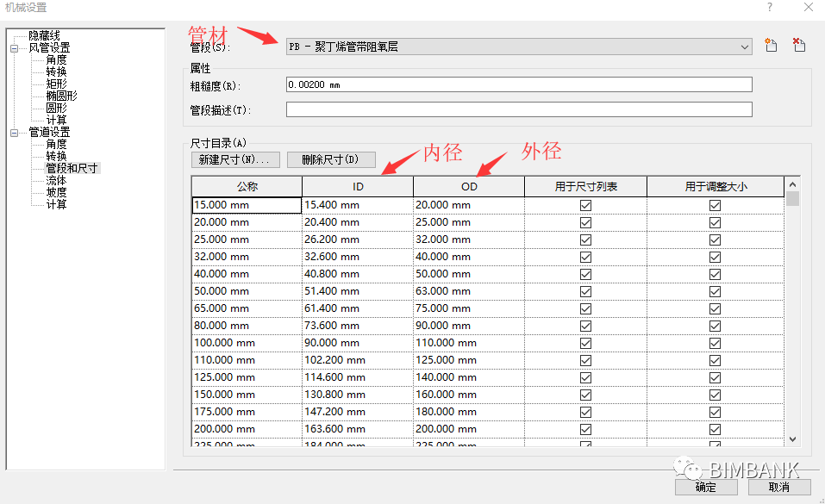Click OD cell 32.000 mm
Image resolution: width=825 pixels, height=504 pixels.
click(469, 240)
